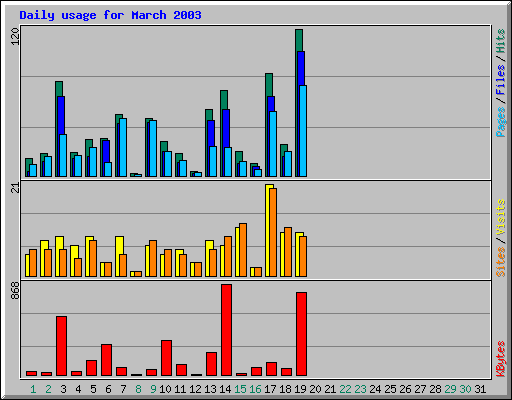
Task: Click day label '25' on the axis
Action: [x=390, y=389]
